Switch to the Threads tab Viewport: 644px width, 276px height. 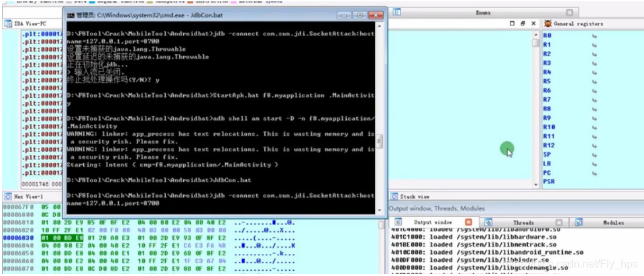523,222
